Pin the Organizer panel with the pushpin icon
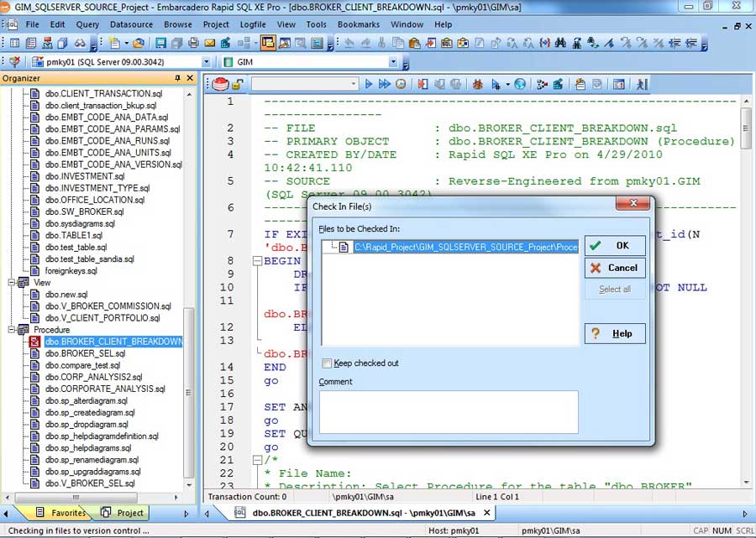Screen dimensions: 756x538 (177, 78)
